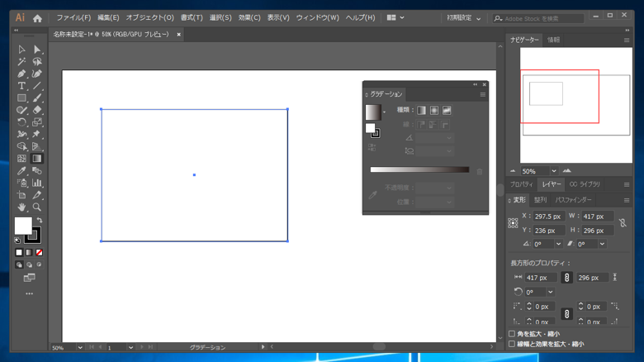Select the Rectangle tool

click(21, 98)
